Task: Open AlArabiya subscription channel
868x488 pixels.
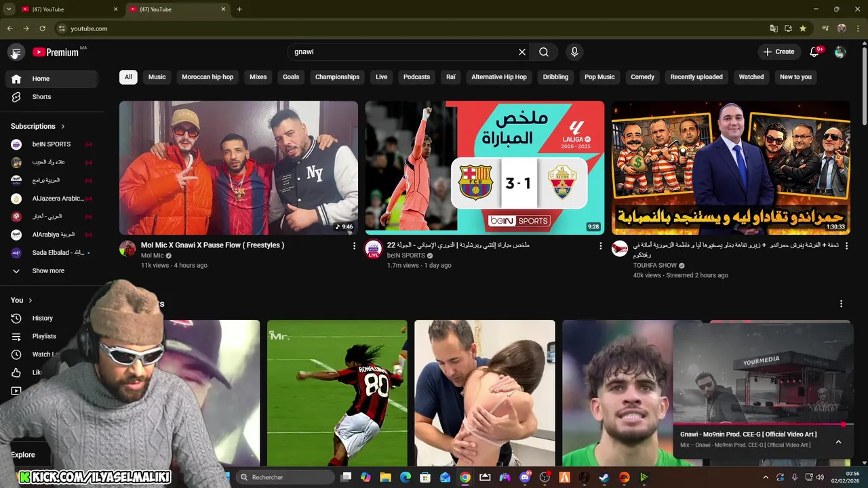Action: coord(52,235)
